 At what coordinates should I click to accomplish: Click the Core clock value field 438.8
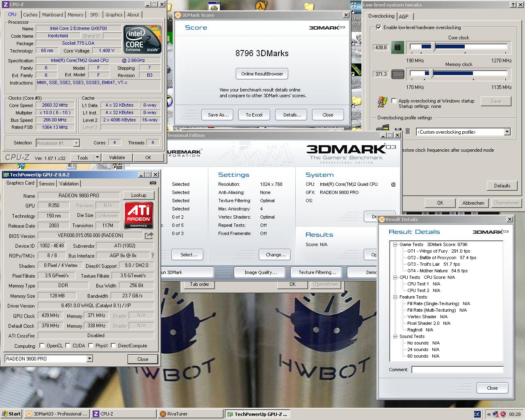[x=381, y=47]
